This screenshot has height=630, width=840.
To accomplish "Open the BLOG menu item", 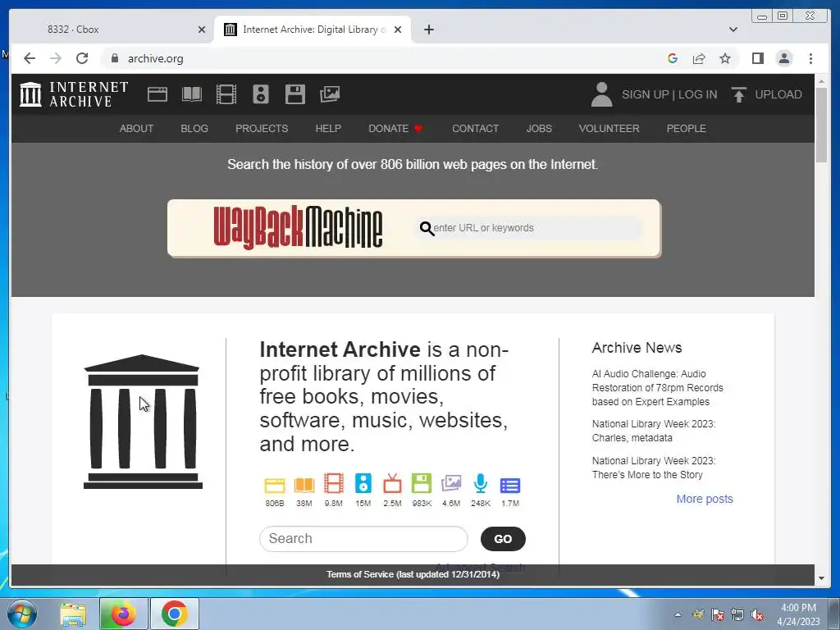I will point(194,129).
